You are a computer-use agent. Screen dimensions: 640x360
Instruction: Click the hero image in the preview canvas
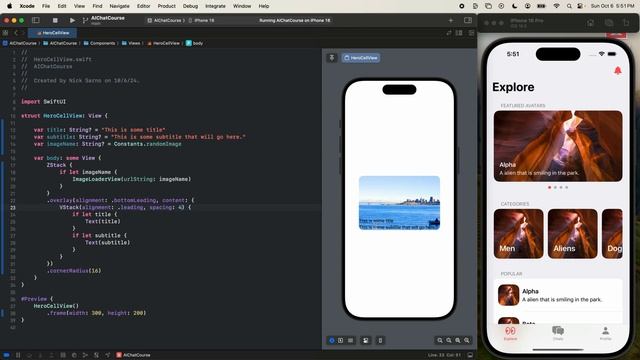tap(399, 203)
